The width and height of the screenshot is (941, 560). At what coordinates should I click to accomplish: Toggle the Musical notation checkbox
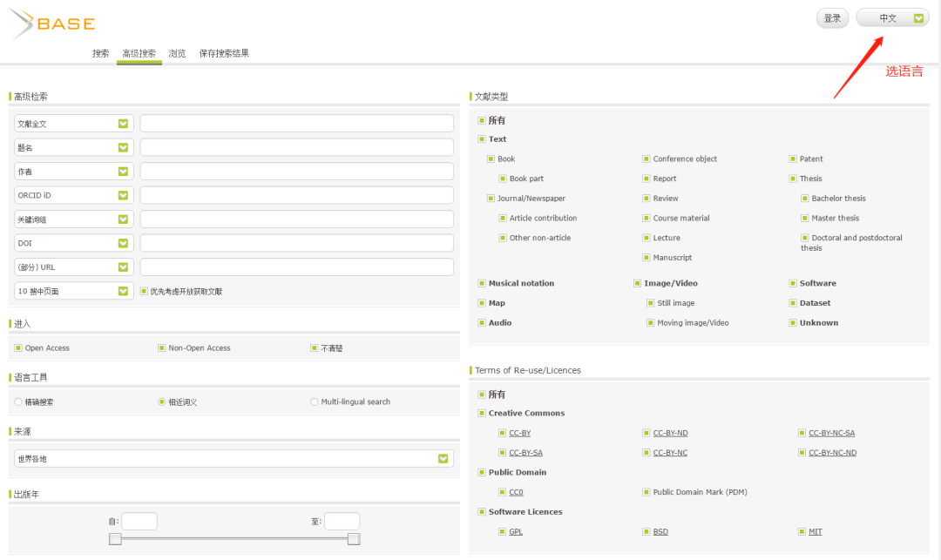tap(481, 284)
